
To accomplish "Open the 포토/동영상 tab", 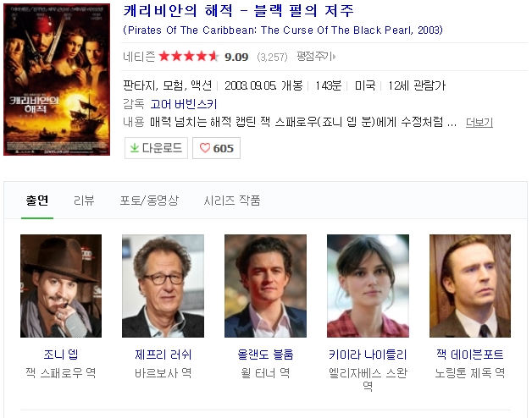I will coord(149,201).
